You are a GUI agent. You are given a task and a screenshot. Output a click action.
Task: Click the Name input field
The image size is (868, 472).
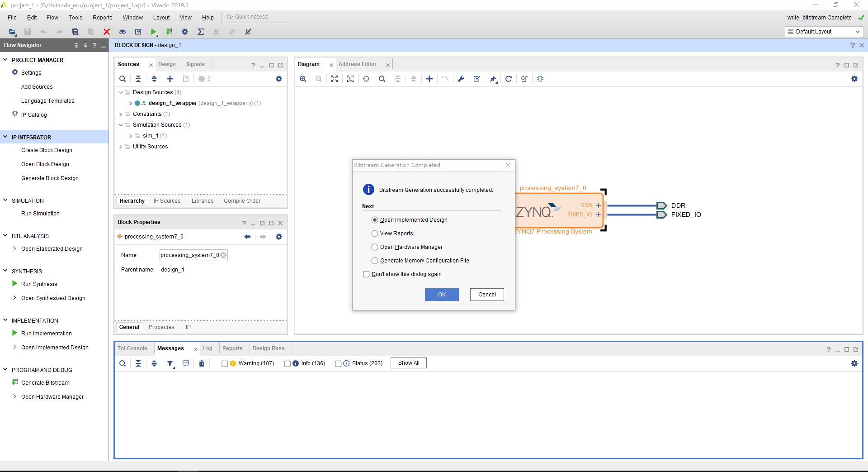(193, 255)
